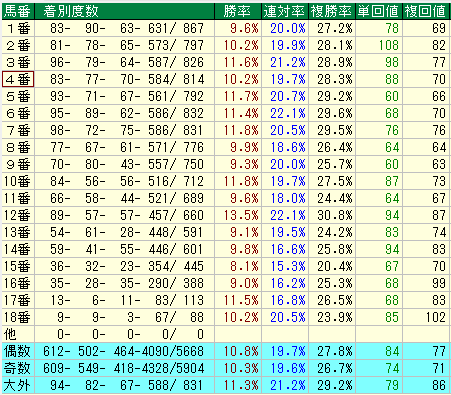
Task: Click the 30.8% 複勝率 value
Action: (335, 215)
